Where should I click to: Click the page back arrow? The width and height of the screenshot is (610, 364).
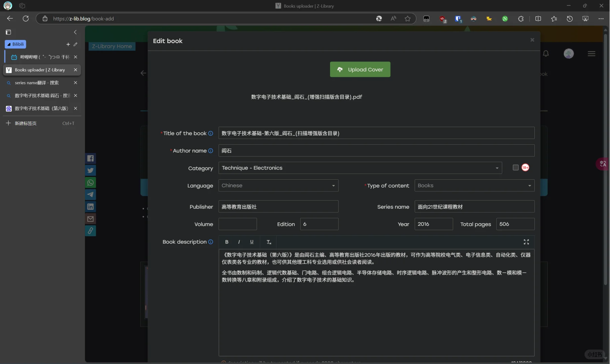(x=143, y=73)
